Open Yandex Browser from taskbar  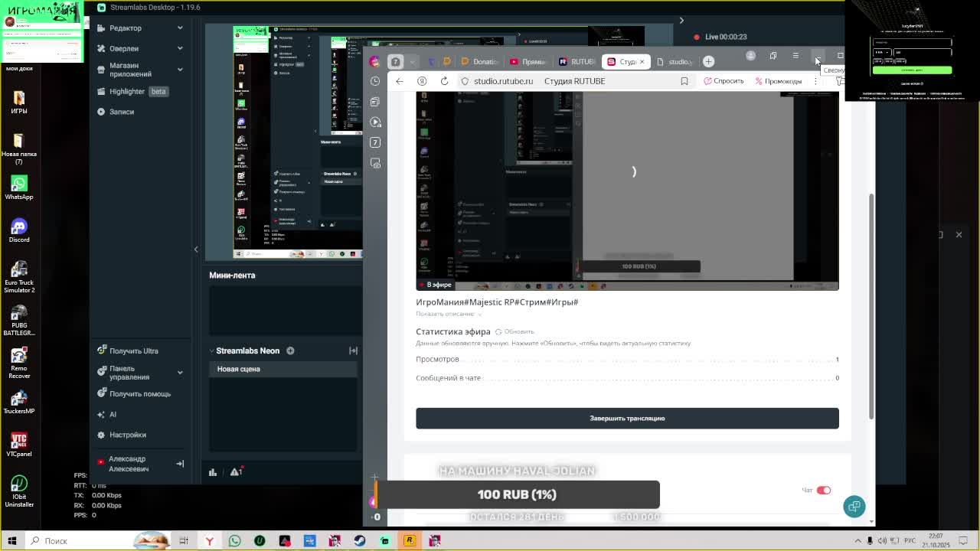point(209,541)
